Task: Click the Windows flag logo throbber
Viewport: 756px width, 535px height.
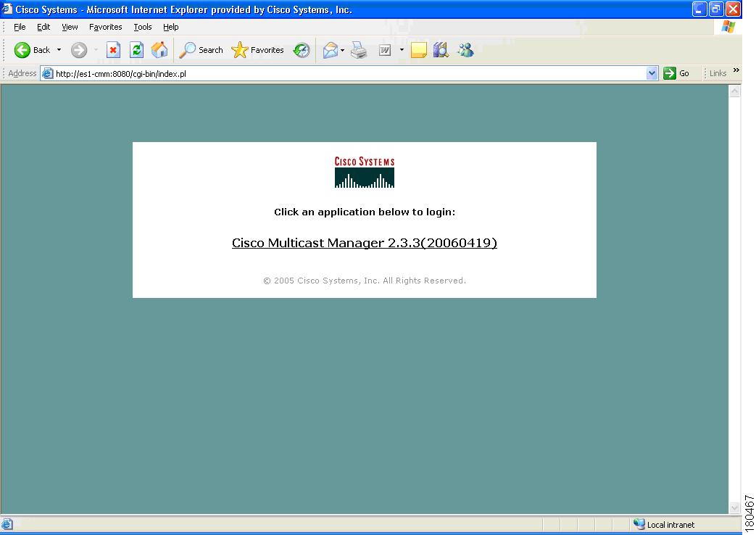Action: coord(728,27)
